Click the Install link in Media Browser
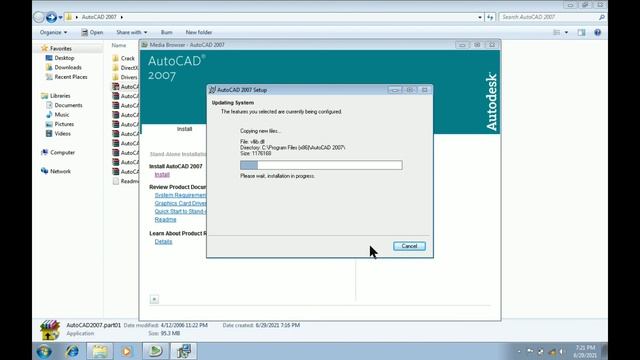Screen dimensions: 640x360 (162, 174)
